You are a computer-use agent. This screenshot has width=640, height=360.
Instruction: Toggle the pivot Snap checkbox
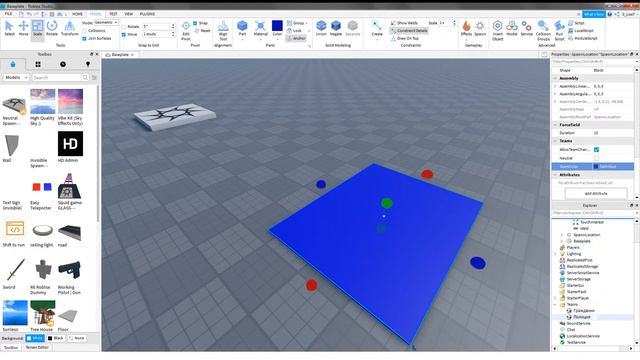(195, 23)
